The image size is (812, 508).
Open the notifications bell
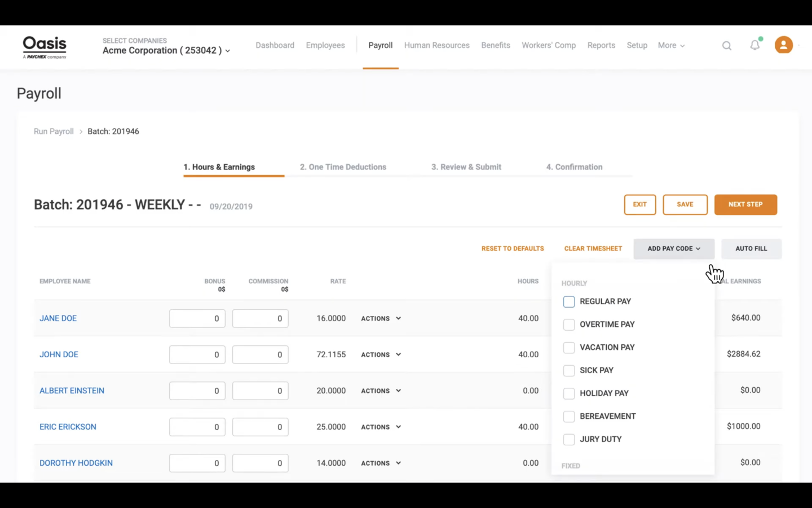[754, 45]
